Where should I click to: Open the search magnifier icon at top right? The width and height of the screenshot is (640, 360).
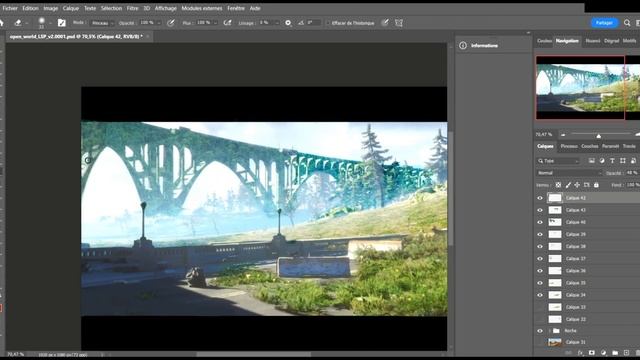point(627,23)
